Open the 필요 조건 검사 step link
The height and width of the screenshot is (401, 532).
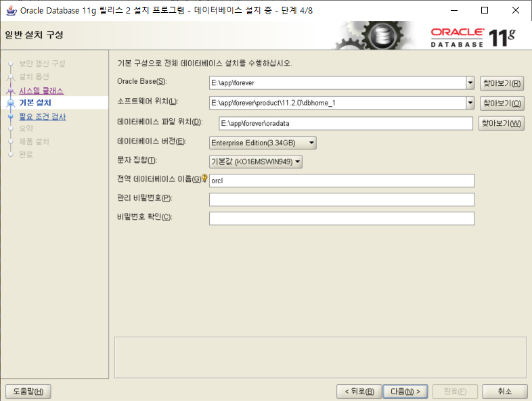click(x=43, y=116)
